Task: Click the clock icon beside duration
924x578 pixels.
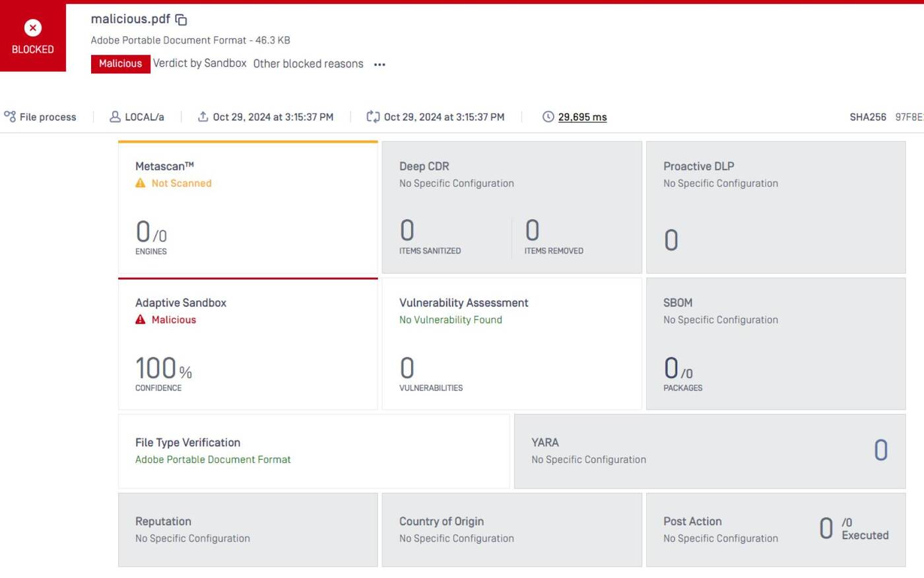Action: pos(548,117)
